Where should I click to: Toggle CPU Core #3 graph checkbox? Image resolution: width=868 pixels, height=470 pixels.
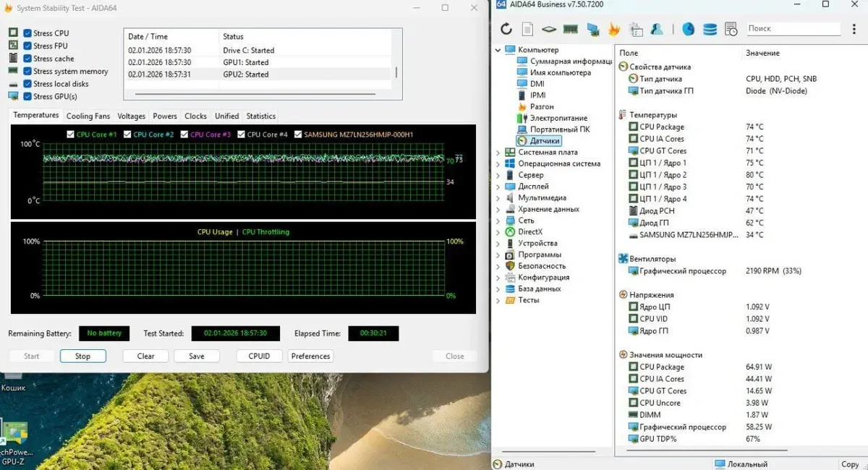pyautogui.click(x=184, y=134)
